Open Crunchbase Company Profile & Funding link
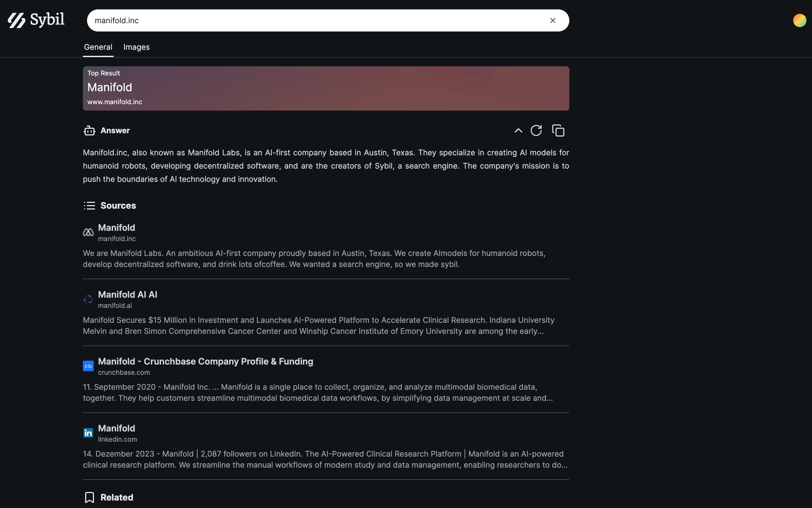The image size is (812, 508). pyautogui.click(x=205, y=362)
